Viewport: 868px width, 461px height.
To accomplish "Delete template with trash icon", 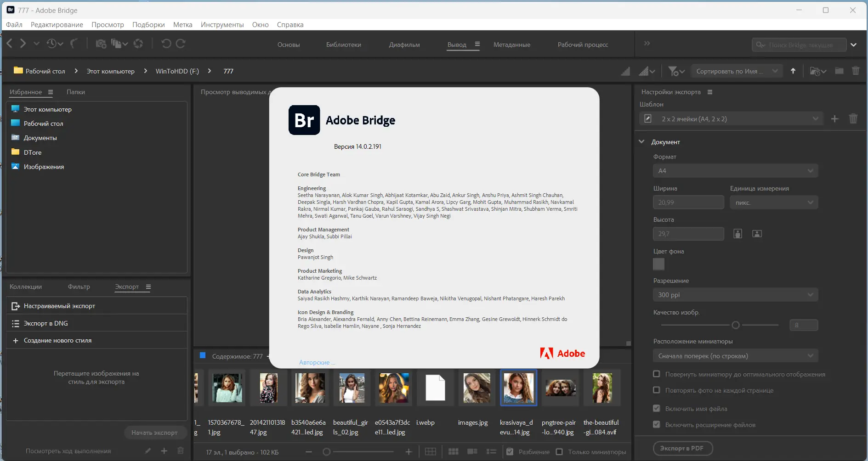I will tap(853, 119).
